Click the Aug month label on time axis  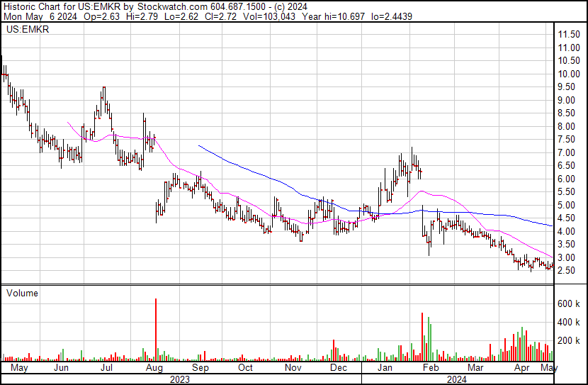click(x=154, y=369)
